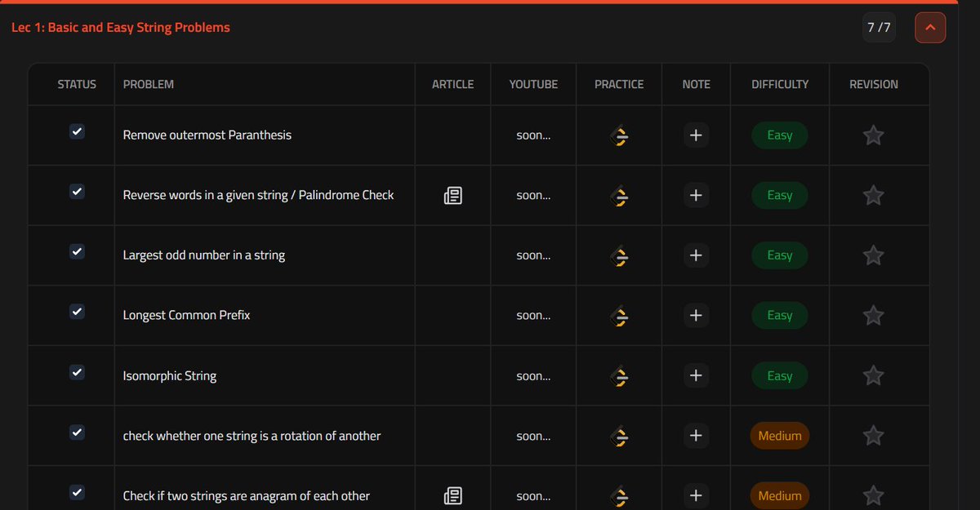The height and width of the screenshot is (510, 980).
Task: Star Remove outermost Paranthesis for revision
Action: (873, 135)
